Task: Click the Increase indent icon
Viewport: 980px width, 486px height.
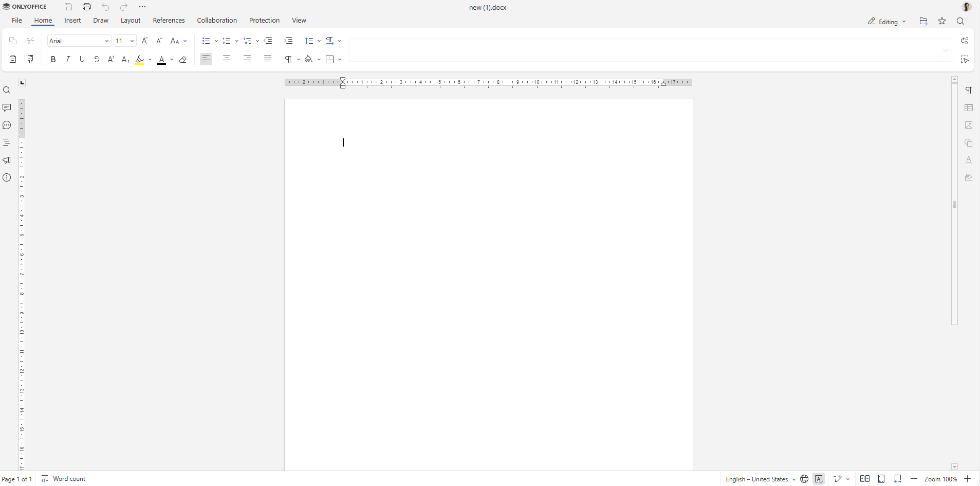Action: pyautogui.click(x=288, y=41)
